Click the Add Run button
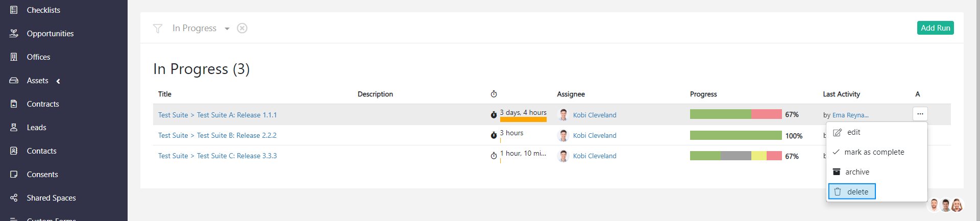This screenshot has height=221, width=980. [935, 28]
